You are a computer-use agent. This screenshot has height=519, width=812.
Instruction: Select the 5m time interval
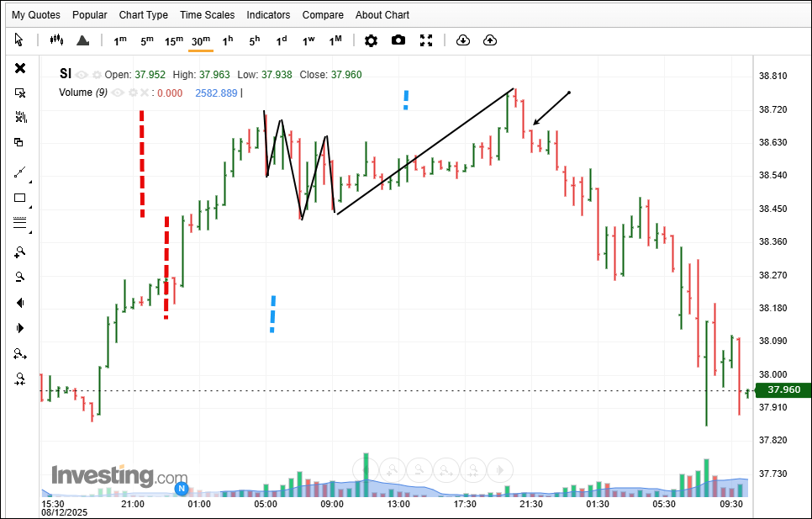(146, 41)
